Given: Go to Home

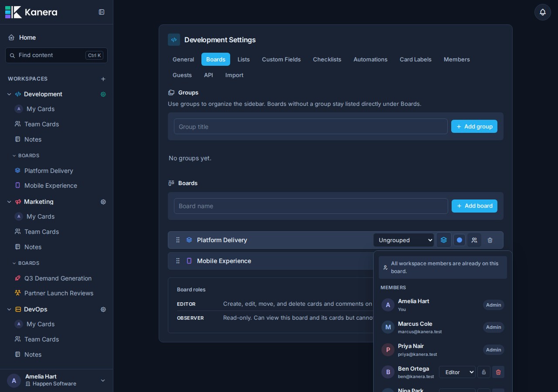Looking at the screenshot, I should pyautogui.click(x=27, y=37).
